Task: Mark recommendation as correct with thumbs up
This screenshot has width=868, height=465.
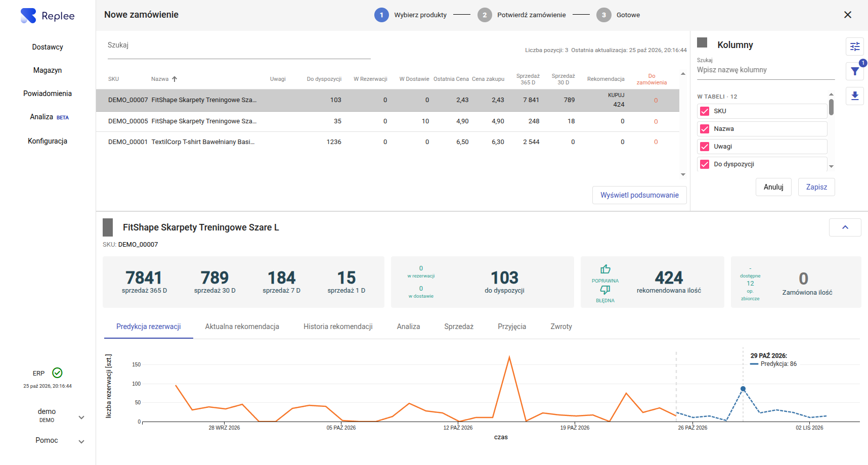Action: click(x=605, y=269)
